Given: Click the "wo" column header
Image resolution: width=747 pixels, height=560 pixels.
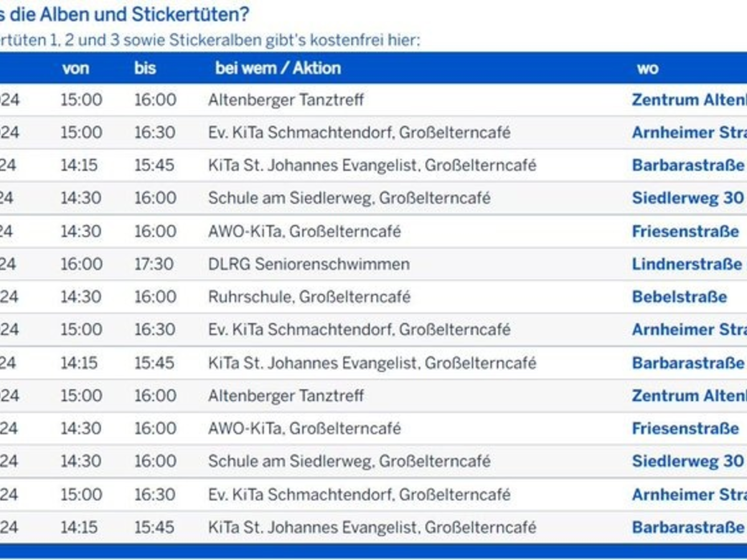Looking at the screenshot, I should click(x=647, y=68).
